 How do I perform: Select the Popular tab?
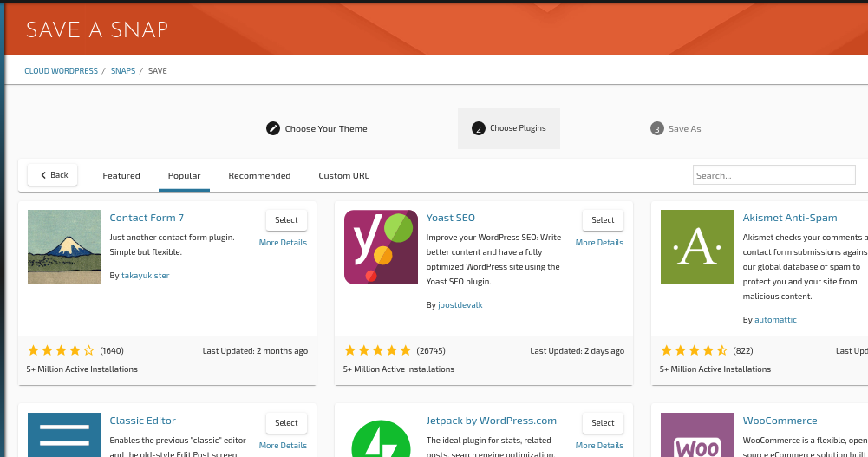(184, 175)
